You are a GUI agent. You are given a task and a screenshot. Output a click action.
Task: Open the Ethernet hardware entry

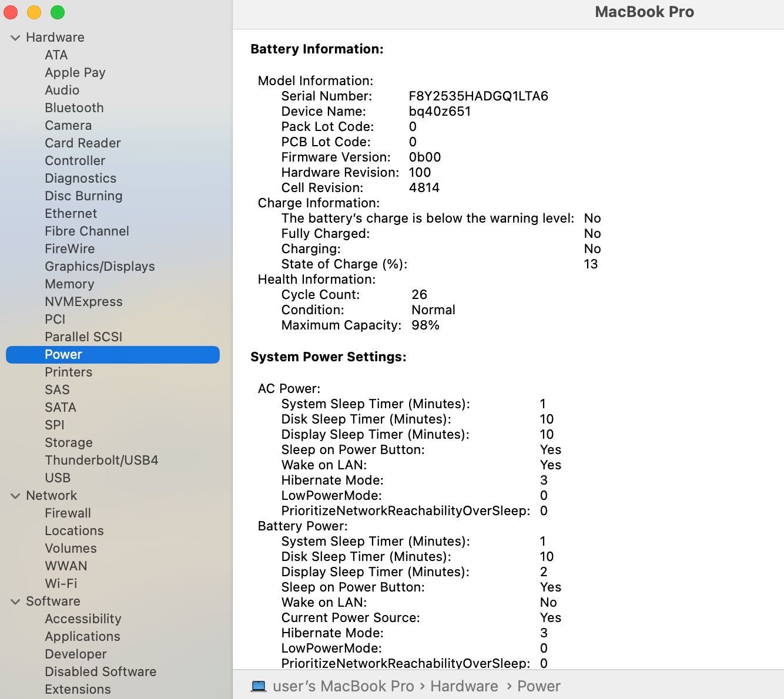(x=71, y=213)
